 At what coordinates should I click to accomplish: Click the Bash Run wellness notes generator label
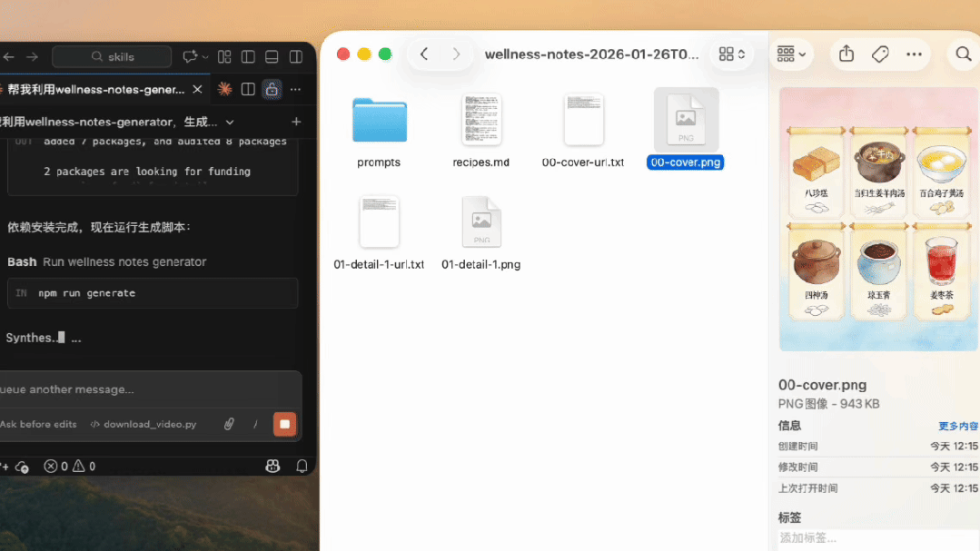(107, 261)
